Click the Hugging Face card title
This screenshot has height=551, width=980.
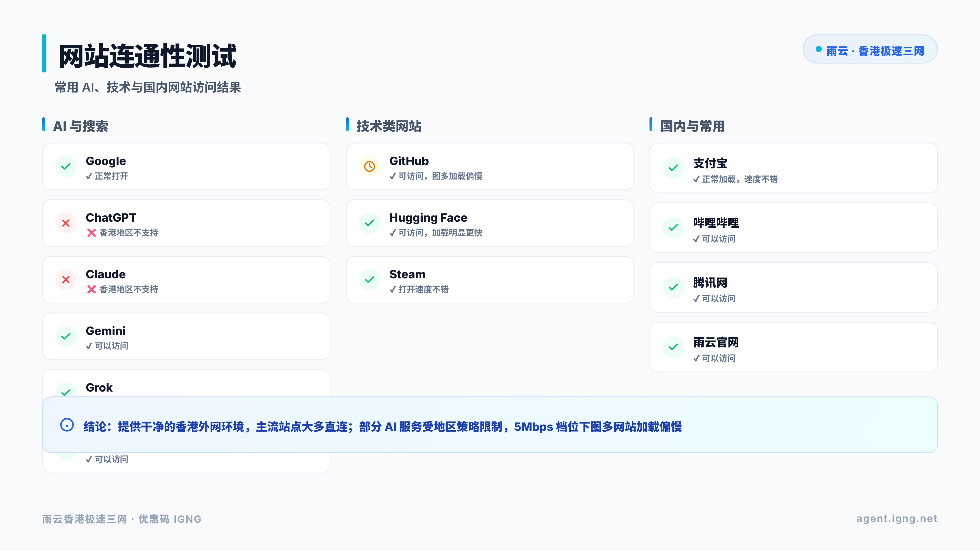(x=428, y=218)
